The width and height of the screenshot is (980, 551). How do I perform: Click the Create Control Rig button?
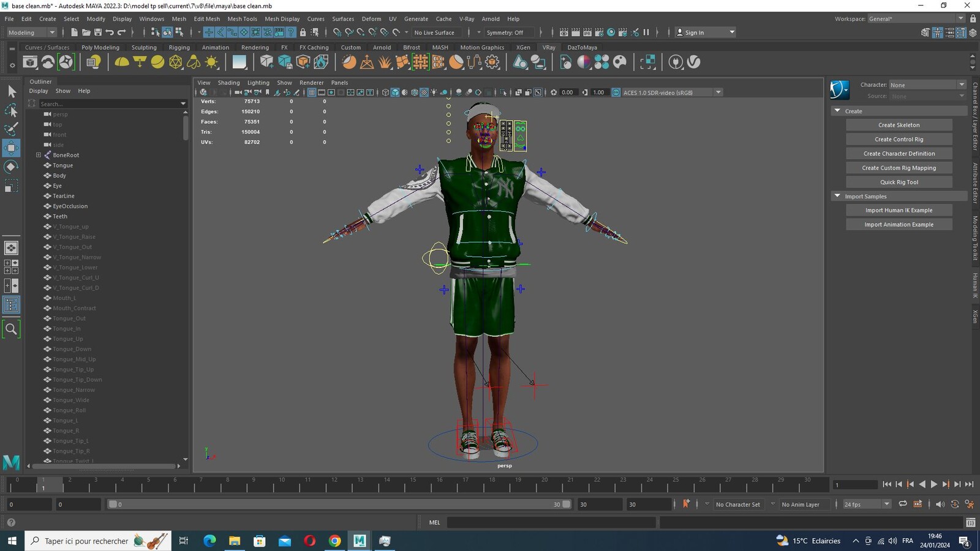click(899, 139)
